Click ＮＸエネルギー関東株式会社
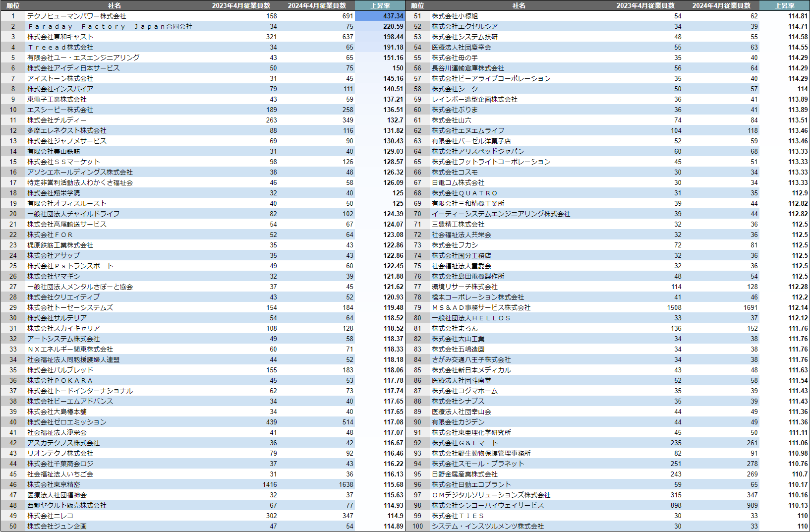This screenshot has height=532, width=810. point(70,349)
